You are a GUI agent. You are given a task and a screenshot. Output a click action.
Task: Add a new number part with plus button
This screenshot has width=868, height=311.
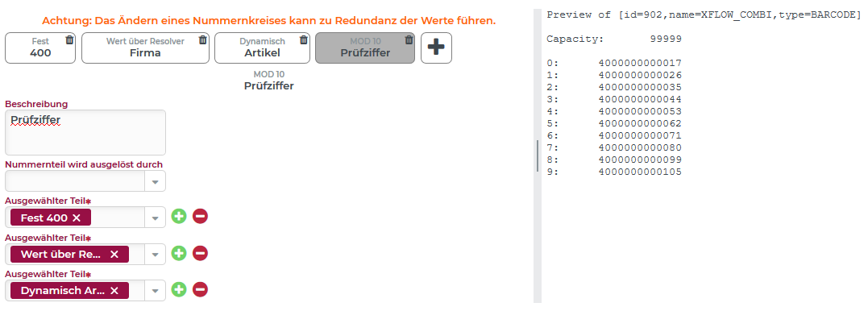pyautogui.click(x=436, y=48)
